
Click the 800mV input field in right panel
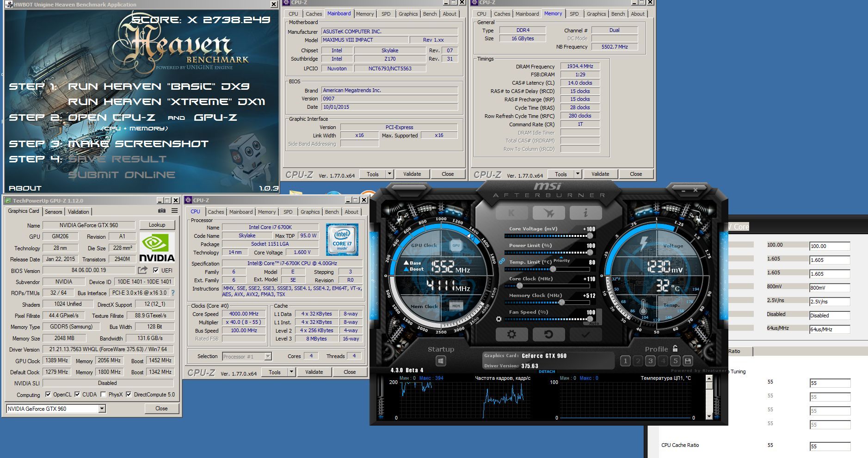point(830,288)
